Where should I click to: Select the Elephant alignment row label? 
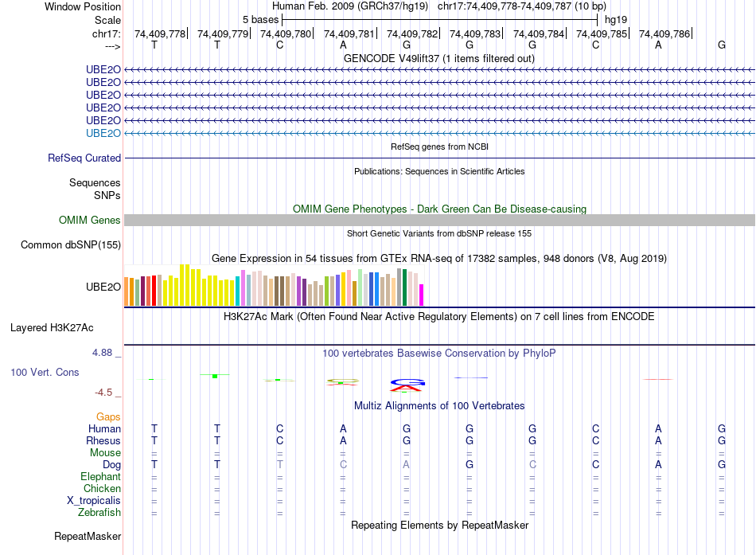[101, 476]
